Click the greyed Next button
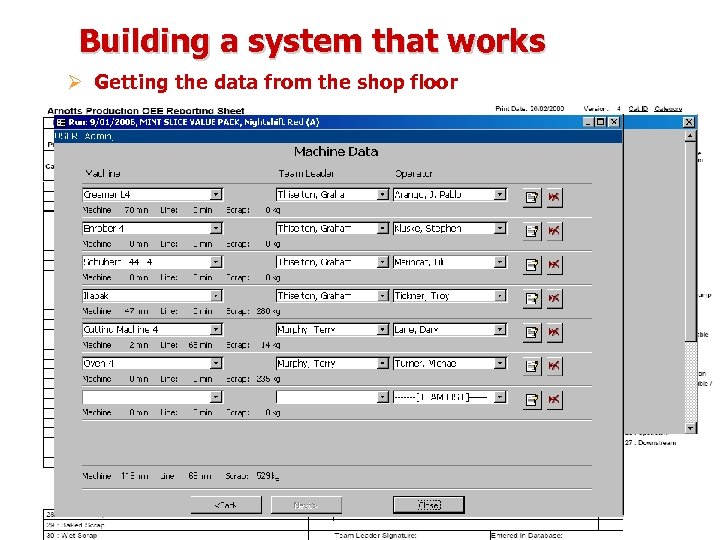 tap(306, 505)
